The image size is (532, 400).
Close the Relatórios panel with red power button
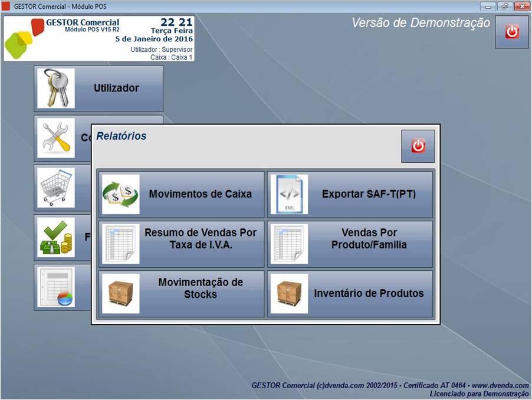[418, 146]
